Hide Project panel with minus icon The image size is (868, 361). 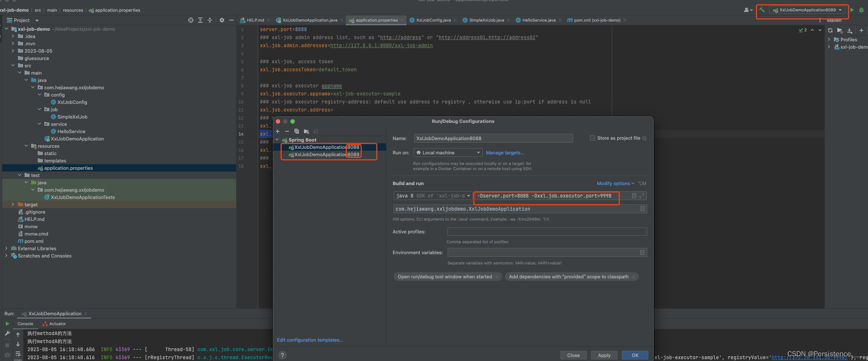(x=231, y=20)
